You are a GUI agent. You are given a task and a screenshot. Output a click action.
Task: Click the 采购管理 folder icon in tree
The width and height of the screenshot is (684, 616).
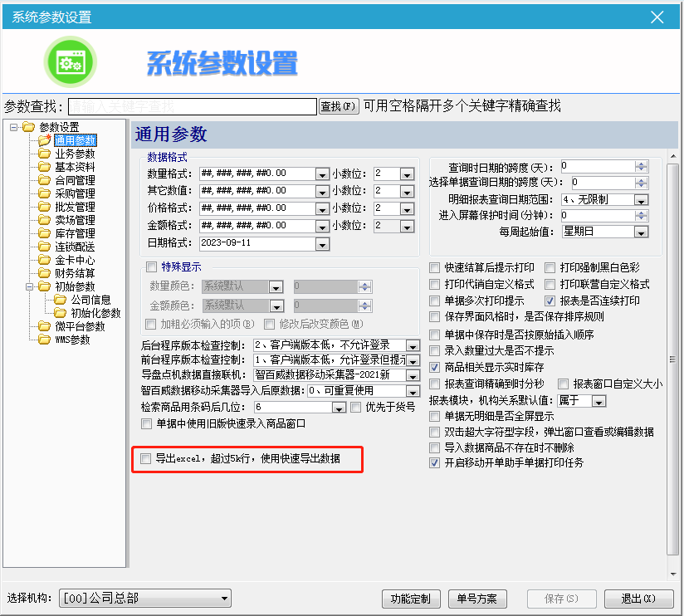point(44,193)
